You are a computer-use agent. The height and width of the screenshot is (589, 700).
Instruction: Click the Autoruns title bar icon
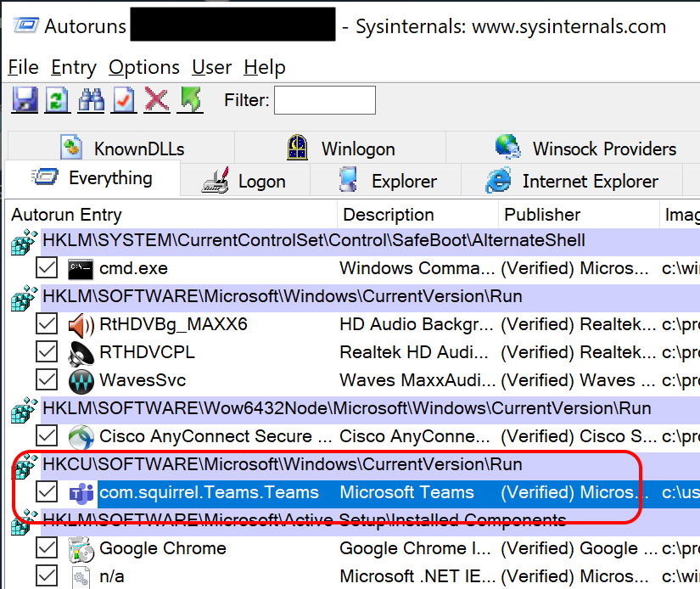(25, 25)
